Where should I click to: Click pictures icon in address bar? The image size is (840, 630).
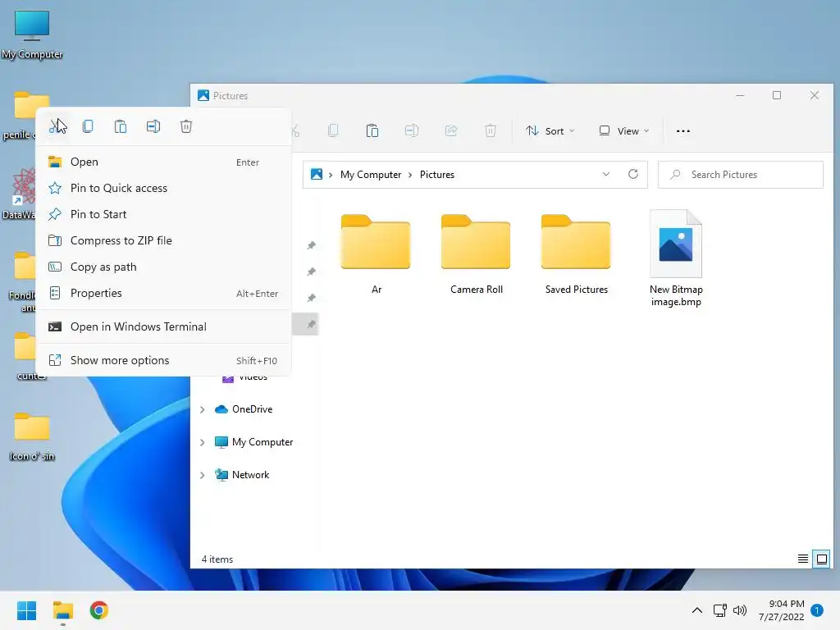(x=317, y=174)
